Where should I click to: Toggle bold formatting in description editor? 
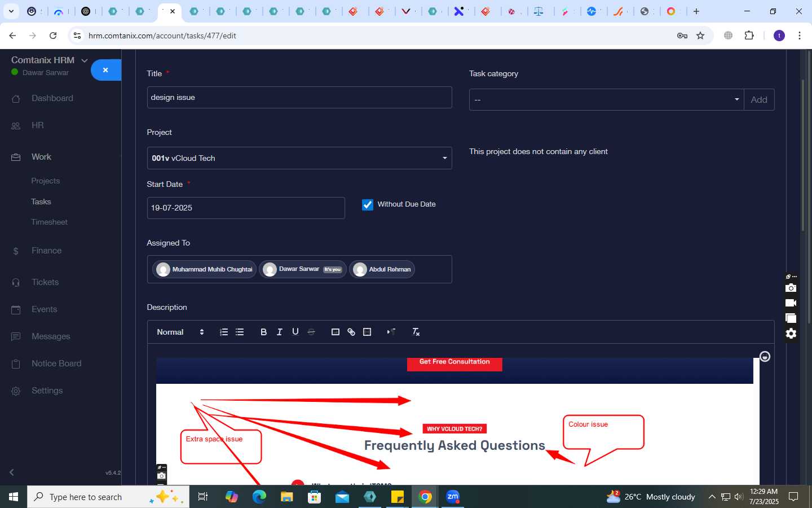pos(263,332)
